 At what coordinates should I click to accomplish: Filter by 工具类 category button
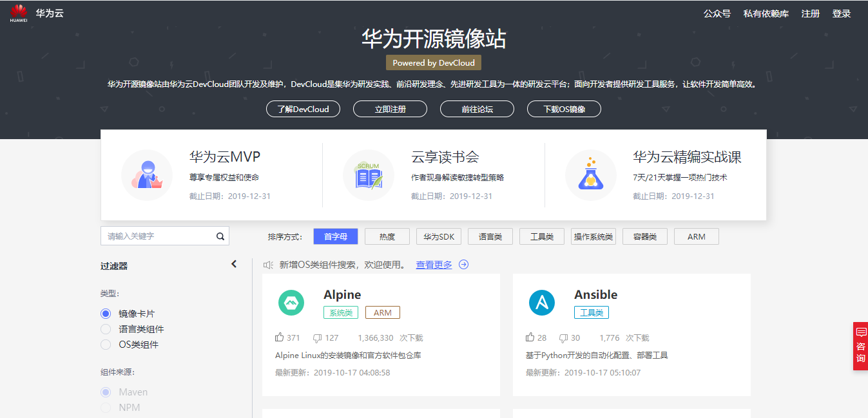coord(542,236)
